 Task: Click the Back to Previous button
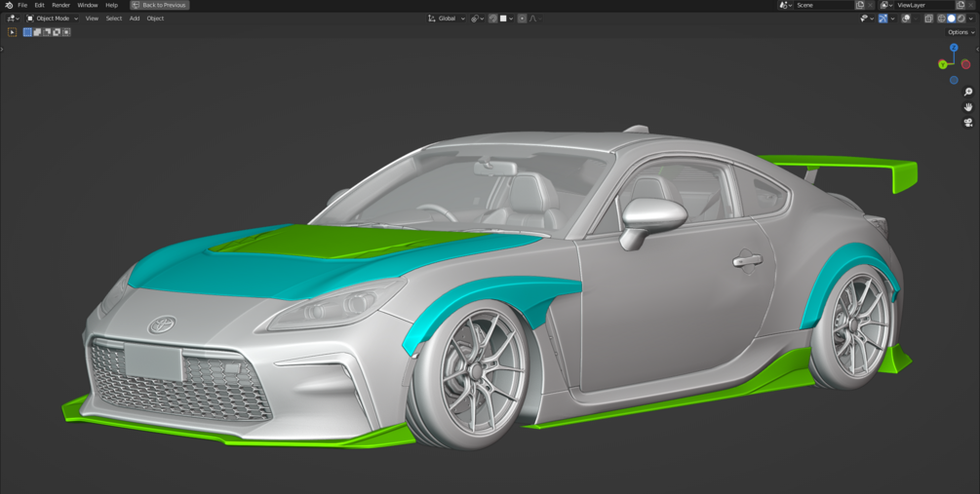coord(159,5)
